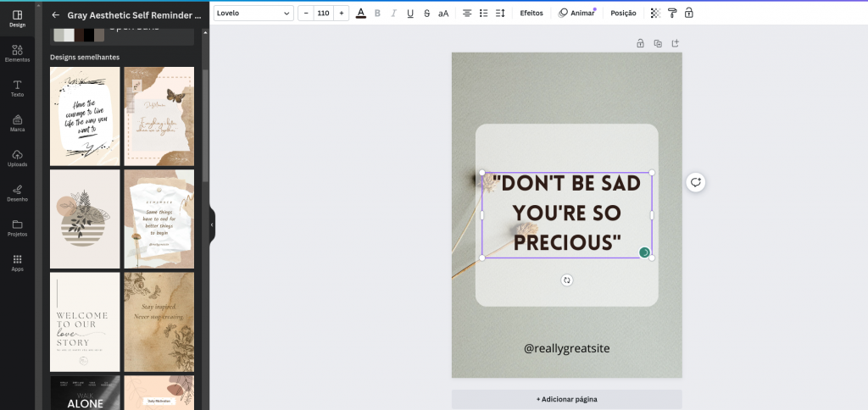Select the 'Welcome to our love story' template thumbnail
Viewport: 868px width, 410px height.
click(x=85, y=322)
